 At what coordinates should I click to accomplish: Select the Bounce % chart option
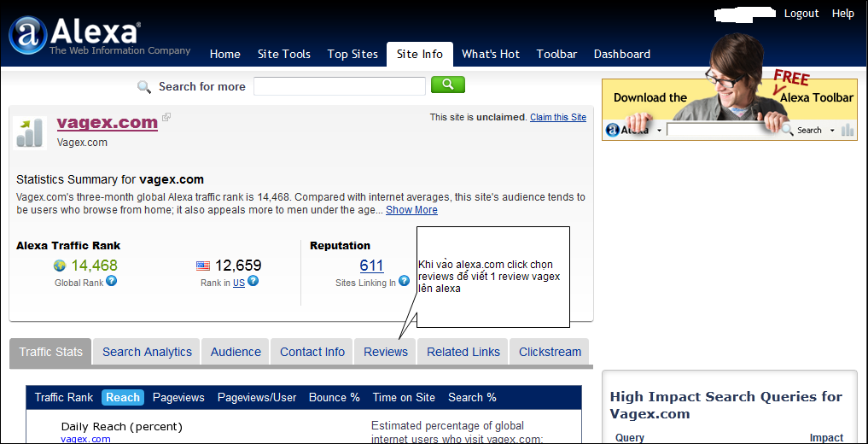(x=335, y=398)
